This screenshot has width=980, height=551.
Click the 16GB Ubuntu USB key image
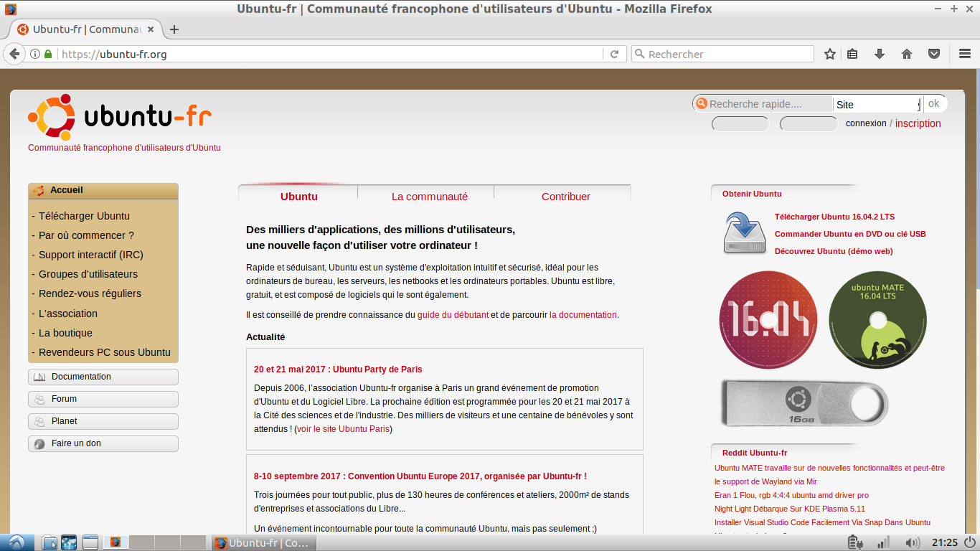point(804,403)
